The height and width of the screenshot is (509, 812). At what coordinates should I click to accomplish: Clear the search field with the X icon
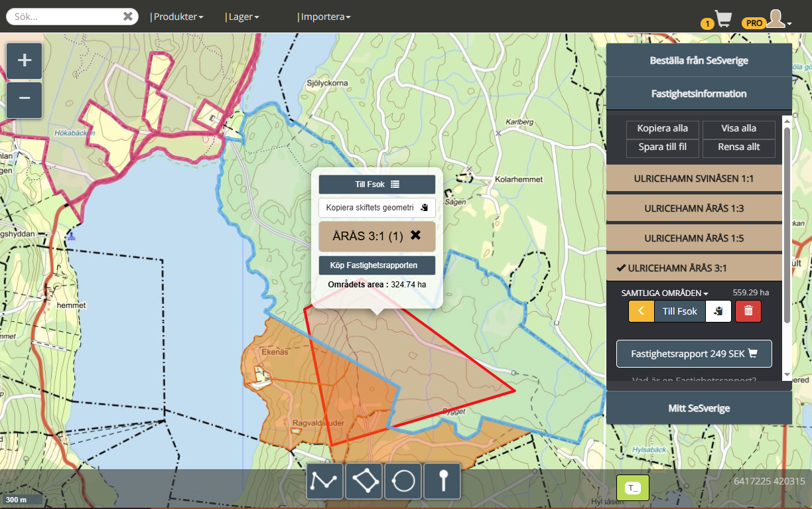coord(128,17)
